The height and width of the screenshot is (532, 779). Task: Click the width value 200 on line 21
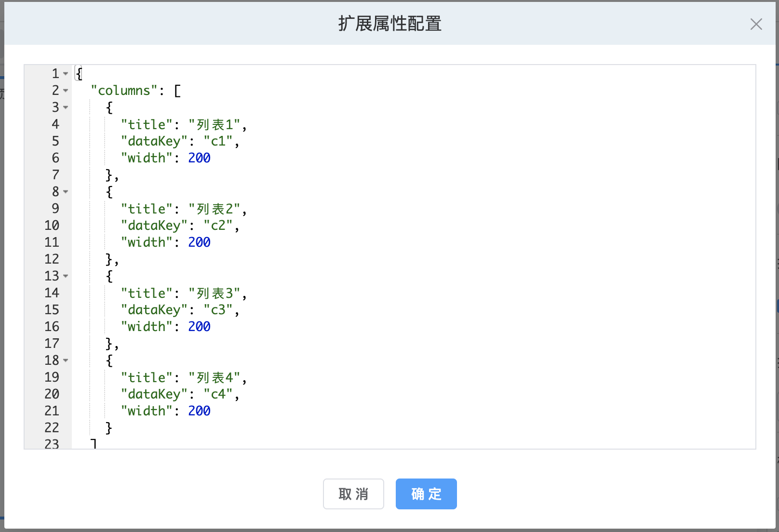pyautogui.click(x=199, y=411)
